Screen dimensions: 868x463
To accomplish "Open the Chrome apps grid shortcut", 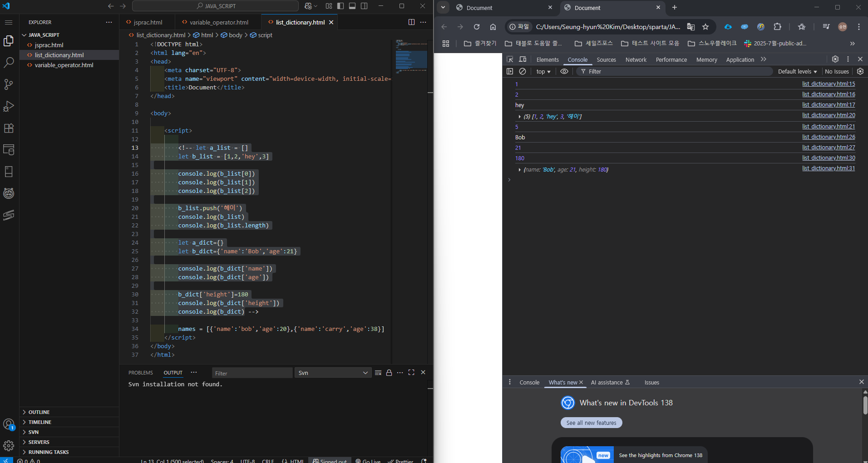I will [x=446, y=44].
